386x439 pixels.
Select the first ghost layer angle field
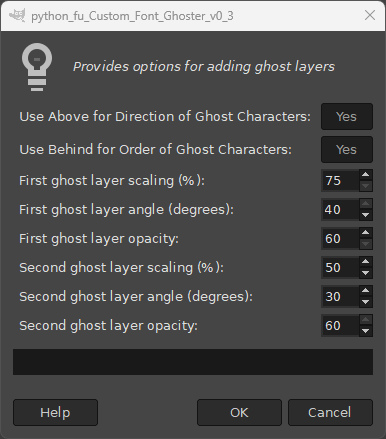(x=340, y=209)
